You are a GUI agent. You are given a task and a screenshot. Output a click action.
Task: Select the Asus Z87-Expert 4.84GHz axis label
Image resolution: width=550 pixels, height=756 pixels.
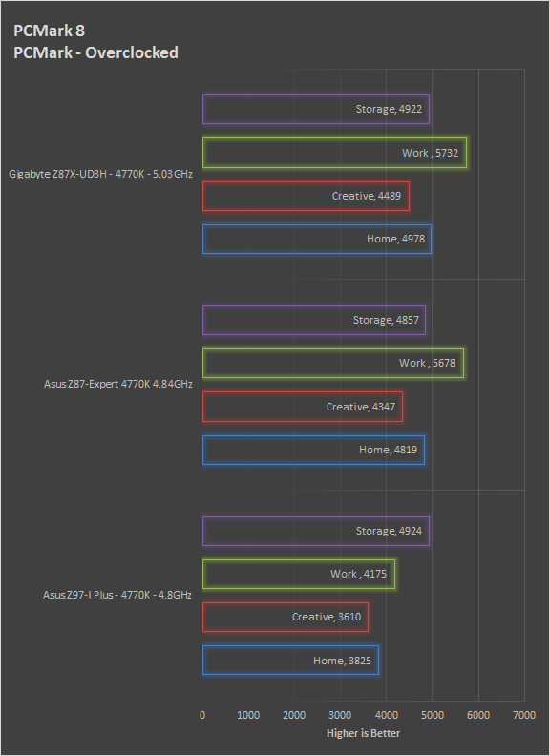pos(118,384)
